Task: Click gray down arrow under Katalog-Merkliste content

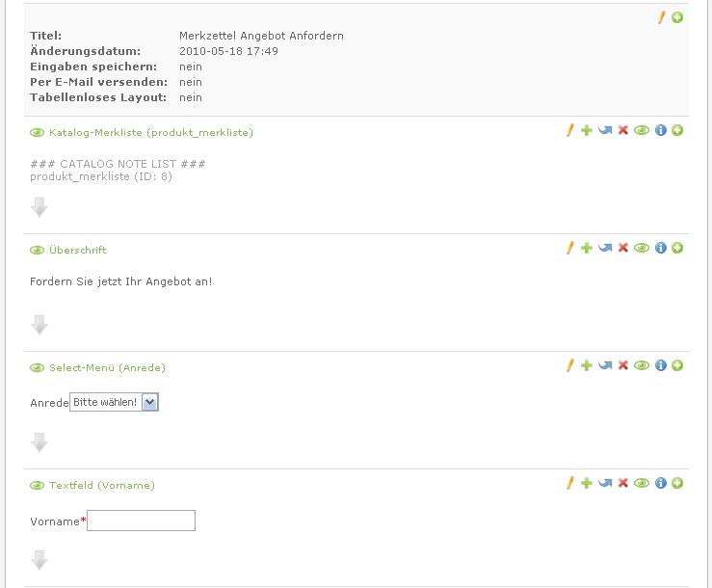Action: pyautogui.click(x=40, y=207)
